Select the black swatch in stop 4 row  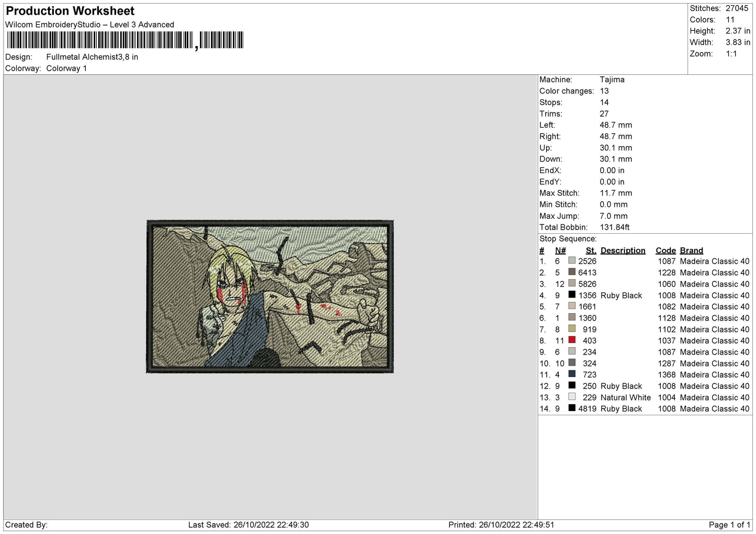point(572,294)
